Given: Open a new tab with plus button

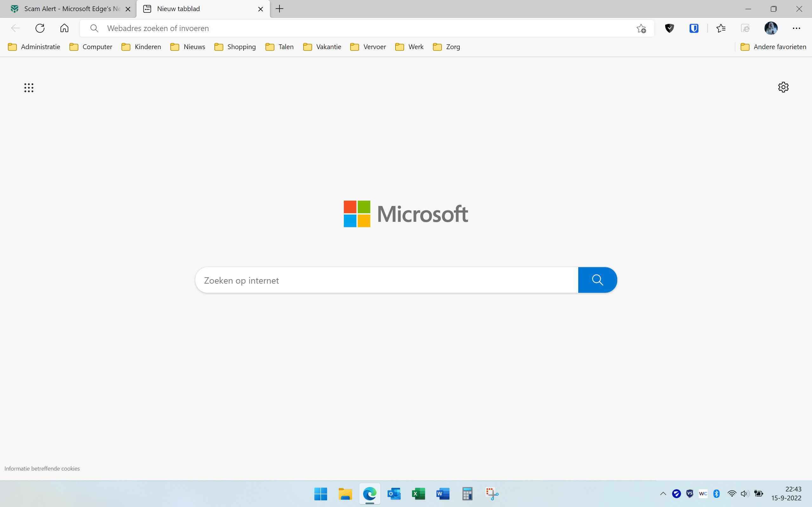Looking at the screenshot, I should [279, 9].
